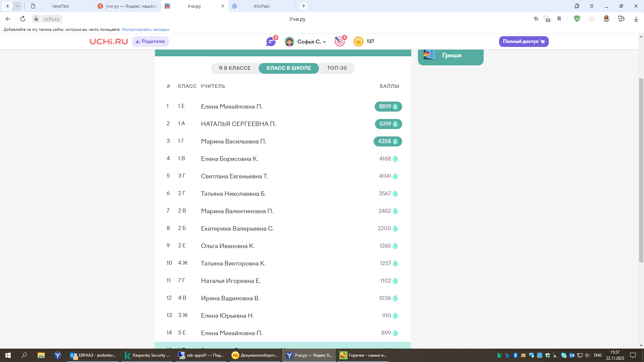This screenshot has height=362, width=644.
Task: Open the volume speaker icon in the tray
Action: point(588,355)
